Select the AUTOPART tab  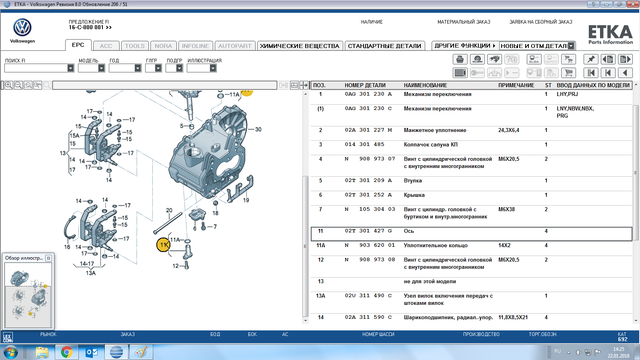pos(235,46)
